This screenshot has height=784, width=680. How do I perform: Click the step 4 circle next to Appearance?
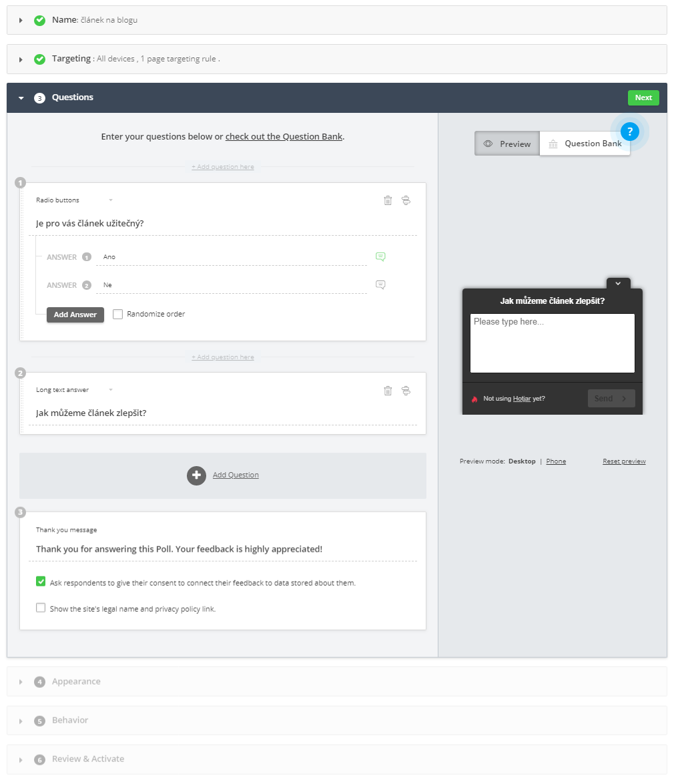tap(39, 682)
